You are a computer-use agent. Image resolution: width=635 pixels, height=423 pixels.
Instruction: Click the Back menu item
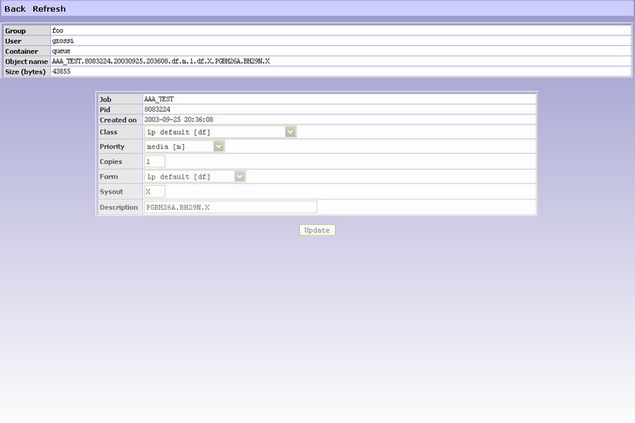[x=15, y=9]
